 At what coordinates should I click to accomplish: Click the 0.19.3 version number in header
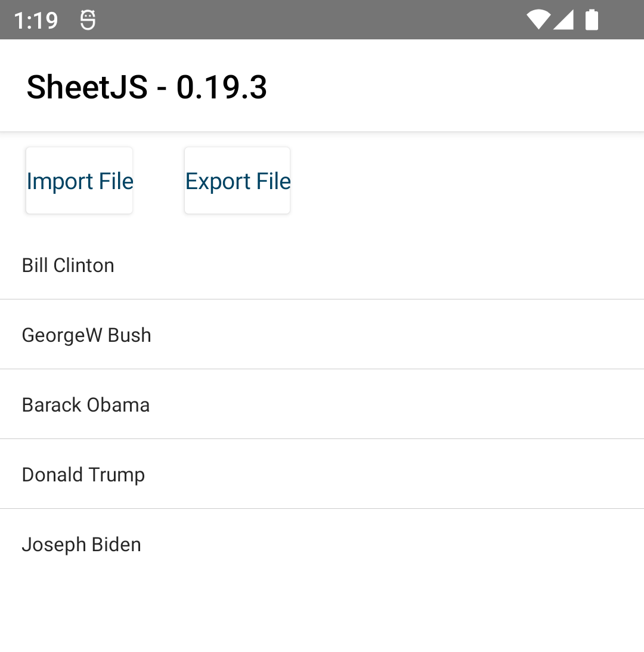[x=221, y=87]
